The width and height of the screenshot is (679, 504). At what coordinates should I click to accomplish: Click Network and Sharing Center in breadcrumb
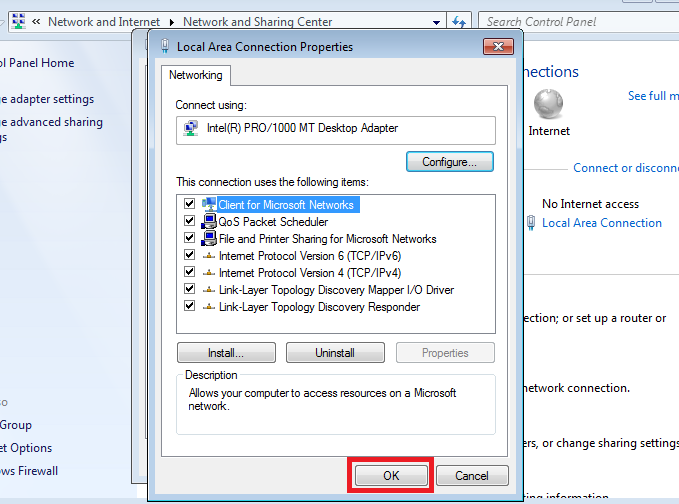coord(258,22)
